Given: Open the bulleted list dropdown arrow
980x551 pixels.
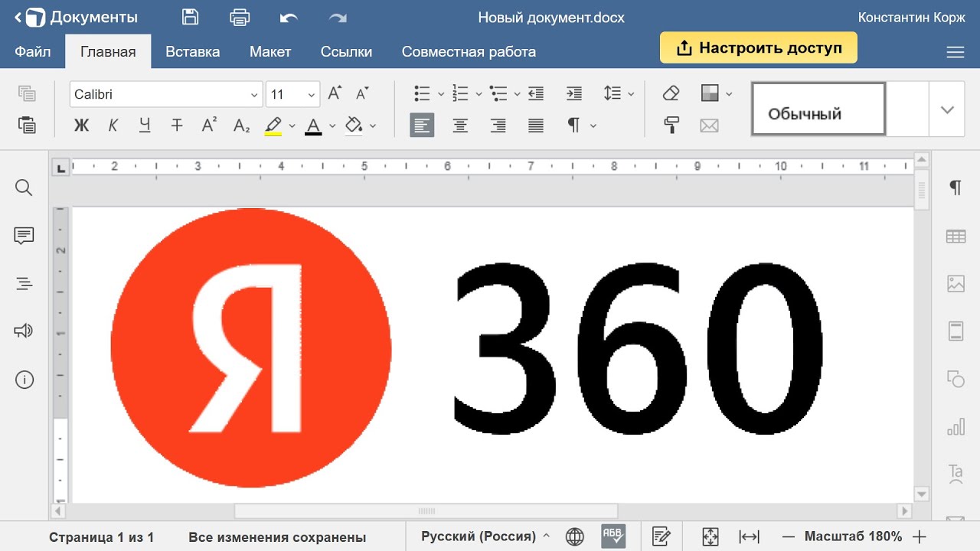Looking at the screenshot, I should (x=441, y=94).
